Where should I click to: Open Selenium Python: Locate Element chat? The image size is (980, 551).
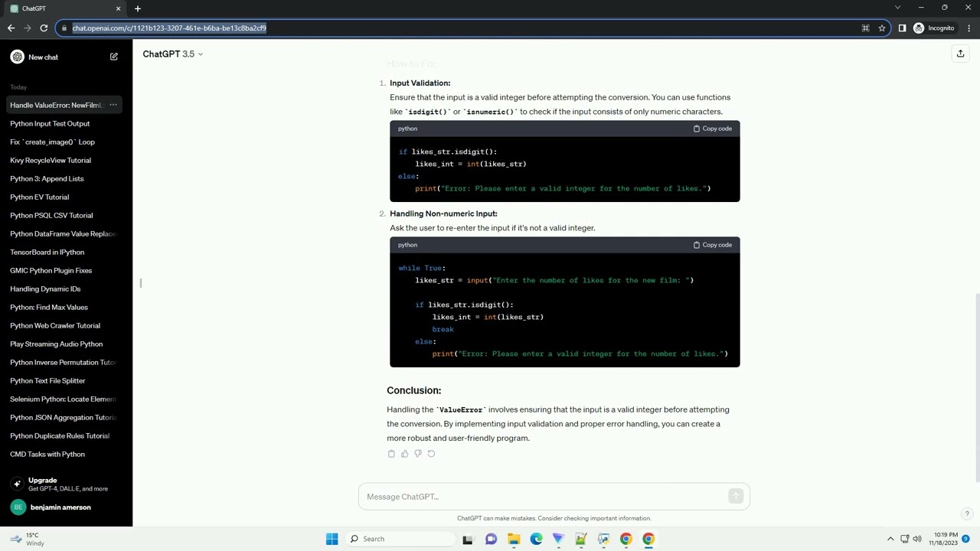tap(65, 399)
